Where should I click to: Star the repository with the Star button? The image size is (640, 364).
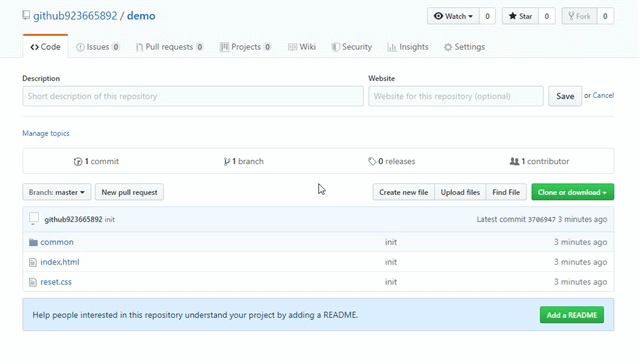520,16
